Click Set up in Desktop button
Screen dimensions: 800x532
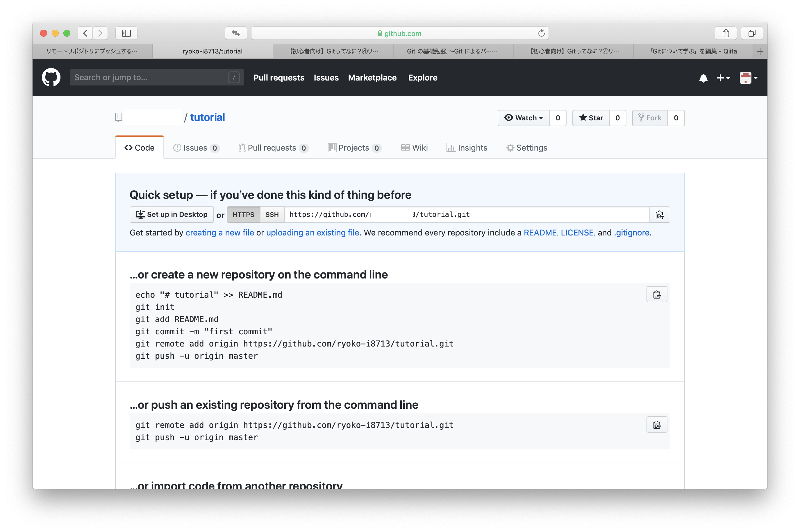click(172, 215)
